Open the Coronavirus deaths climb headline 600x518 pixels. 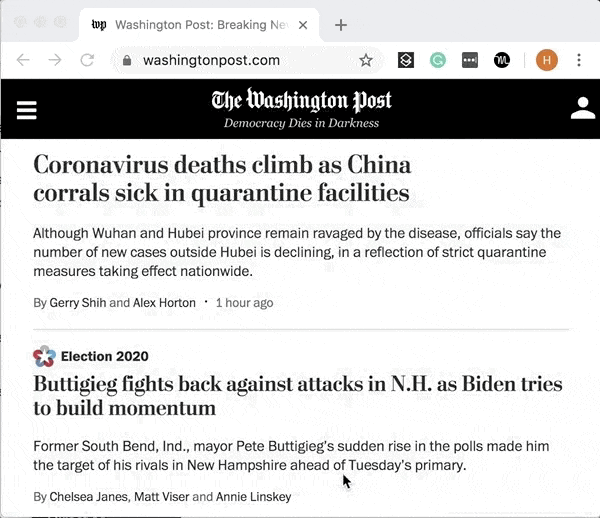coord(222,178)
